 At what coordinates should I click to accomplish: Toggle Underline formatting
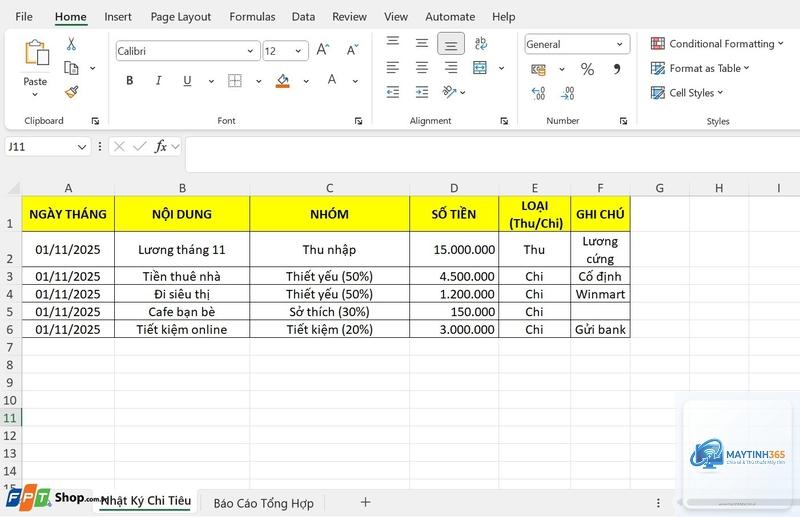point(187,80)
